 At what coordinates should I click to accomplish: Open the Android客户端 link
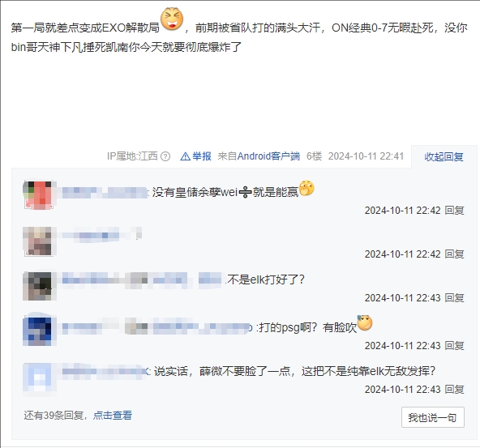point(268,156)
